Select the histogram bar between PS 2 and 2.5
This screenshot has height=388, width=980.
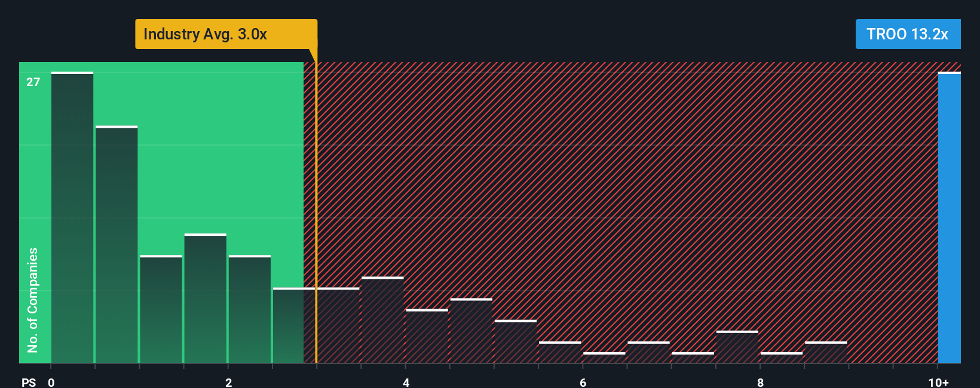pyautogui.click(x=250, y=309)
